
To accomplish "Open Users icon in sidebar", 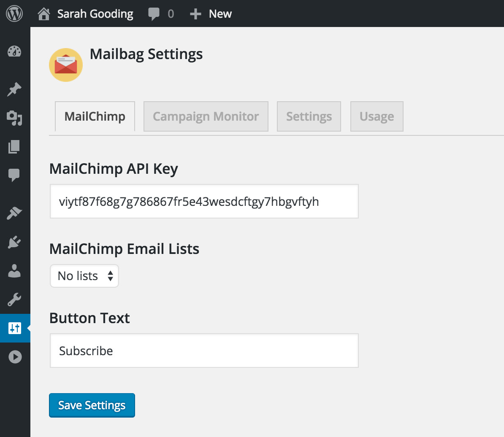I will (14, 271).
